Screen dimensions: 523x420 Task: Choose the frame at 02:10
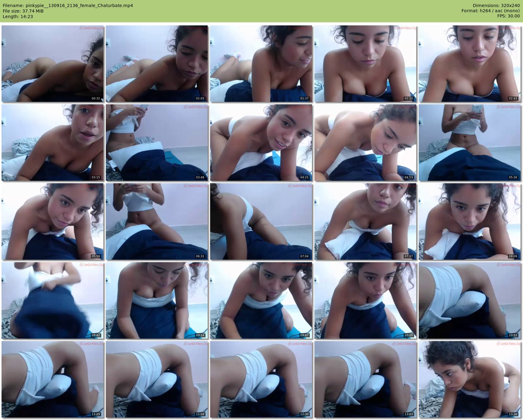click(x=365, y=64)
